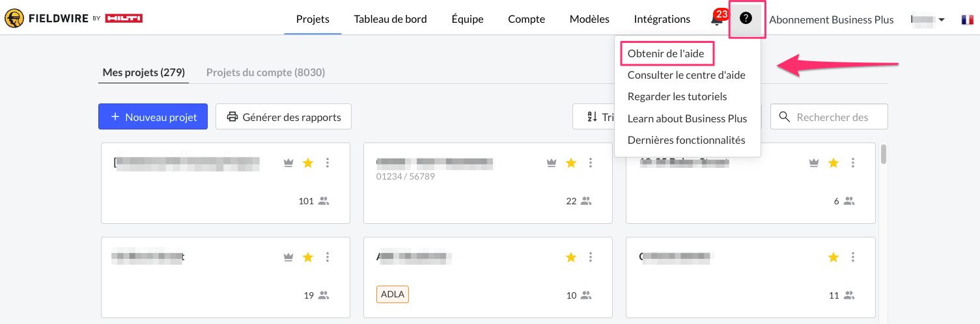Select Obtenir de l'aide menu item
Image resolution: width=980 pixels, height=324 pixels.
pyautogui.click(x=665, y=53)
